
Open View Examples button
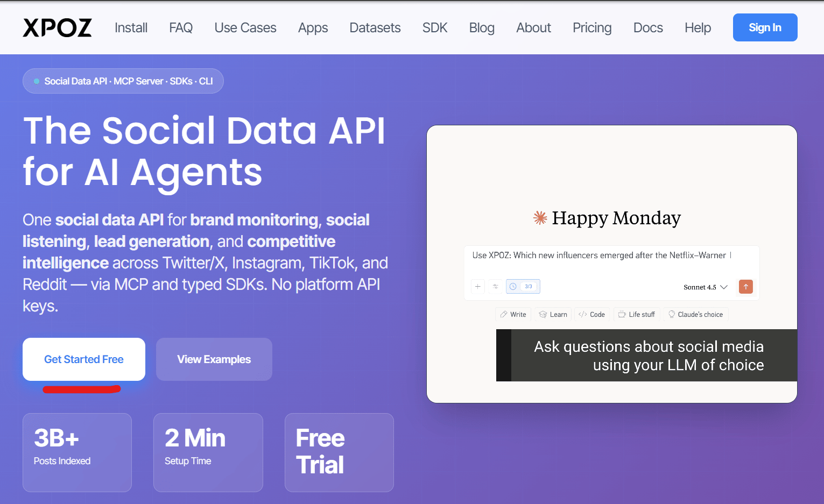(214, 359)
